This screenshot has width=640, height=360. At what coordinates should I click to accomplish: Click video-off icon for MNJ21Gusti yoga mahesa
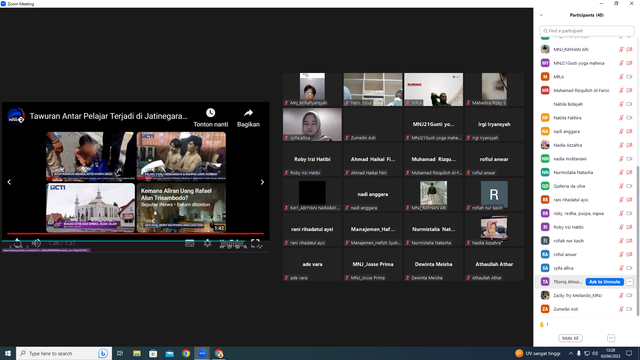629,63
